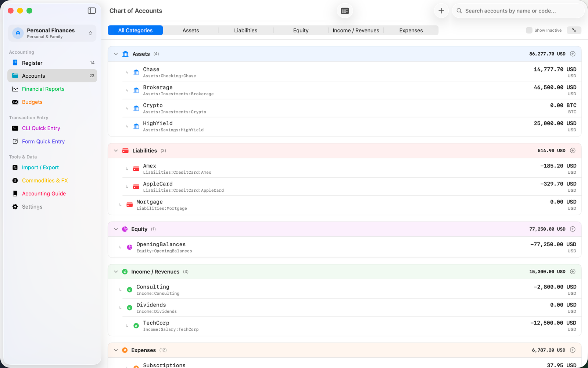Click the 46,500.00 USD balance
The height and width of the screenshot is (368, 588).
point(555,87)
